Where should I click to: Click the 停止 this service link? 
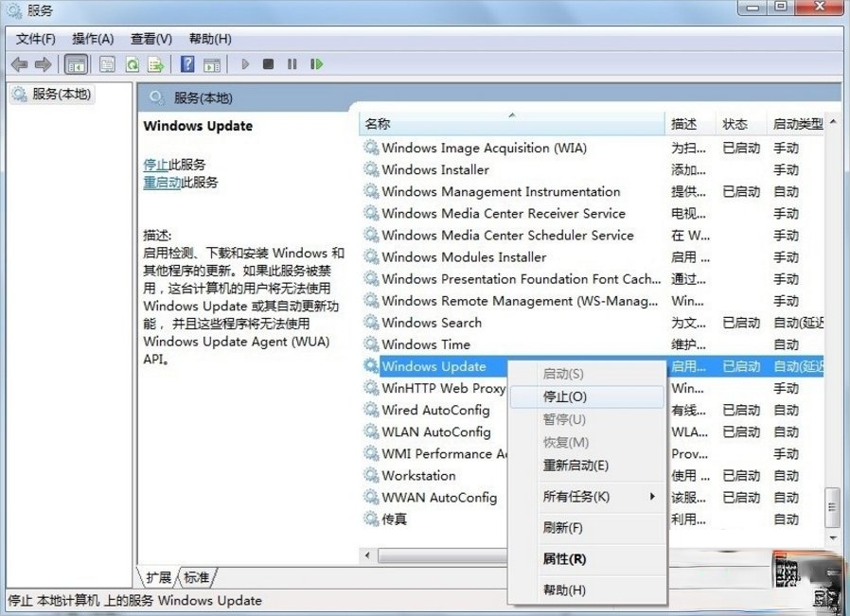point(155,164)
